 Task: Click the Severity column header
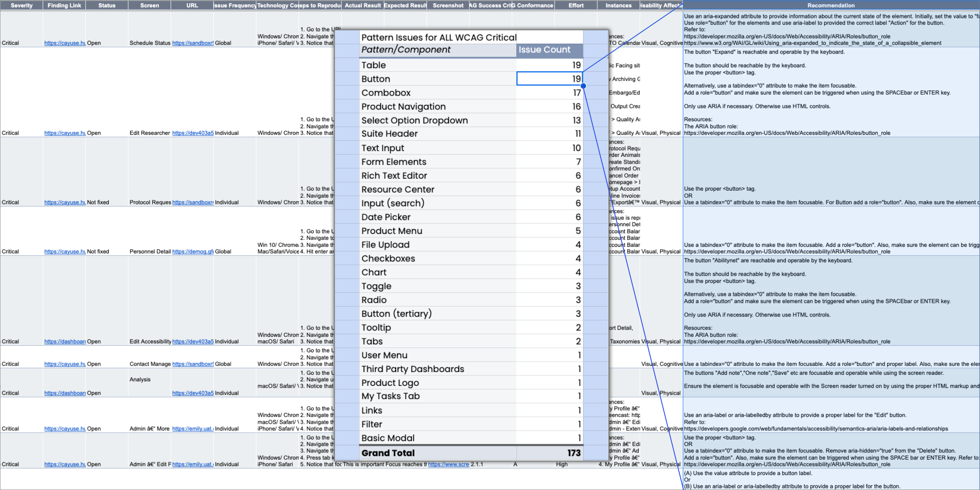[21, 5]
